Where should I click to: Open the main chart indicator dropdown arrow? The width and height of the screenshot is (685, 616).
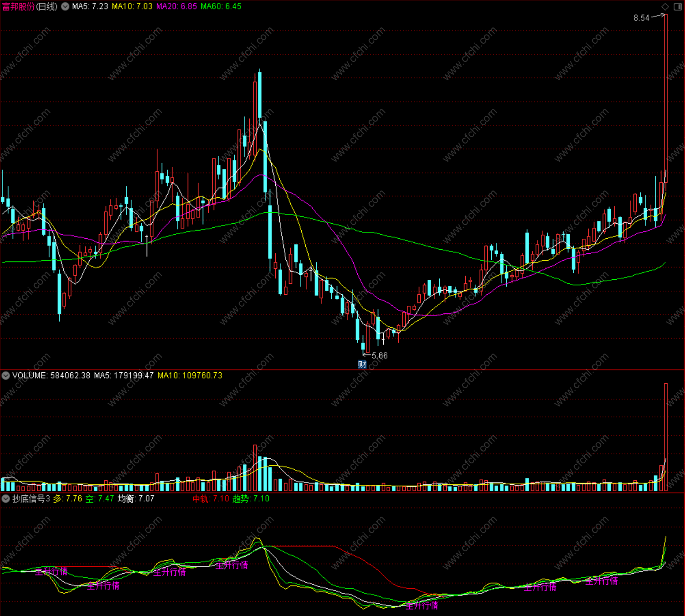65,6
